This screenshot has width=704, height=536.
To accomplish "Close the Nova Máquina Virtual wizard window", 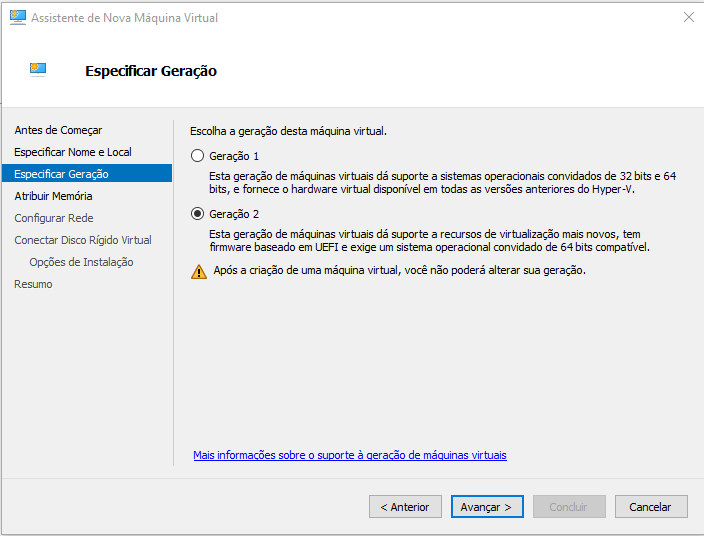I will click(x=689, y=18).
